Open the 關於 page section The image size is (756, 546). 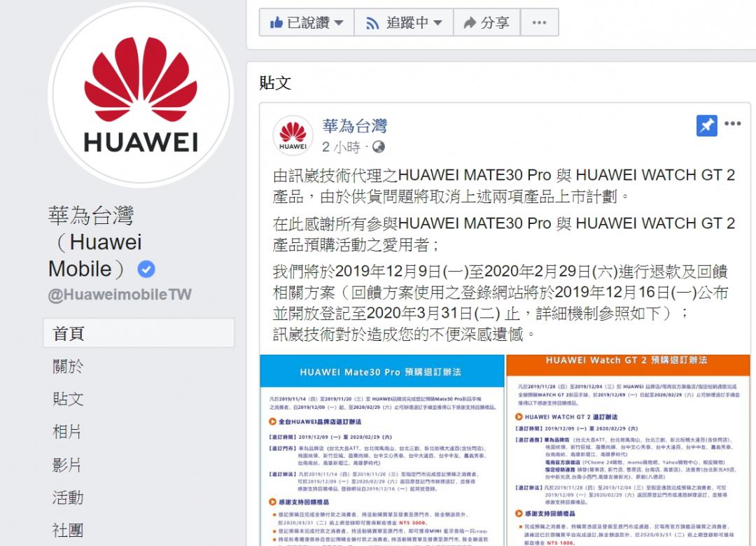coord(68,366)
